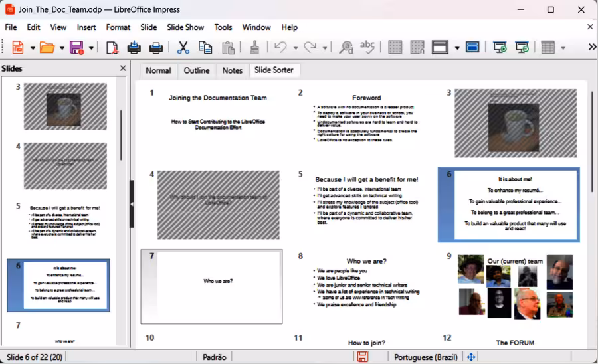The image size is (598, 364).
Task: Close the document with menu bar X
Action: (x=590, y=27)
